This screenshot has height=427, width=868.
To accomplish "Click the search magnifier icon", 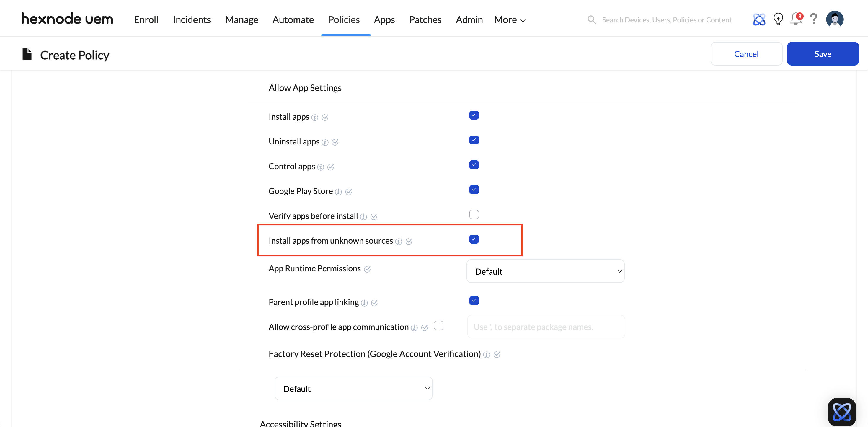I will tap(592, 20).
